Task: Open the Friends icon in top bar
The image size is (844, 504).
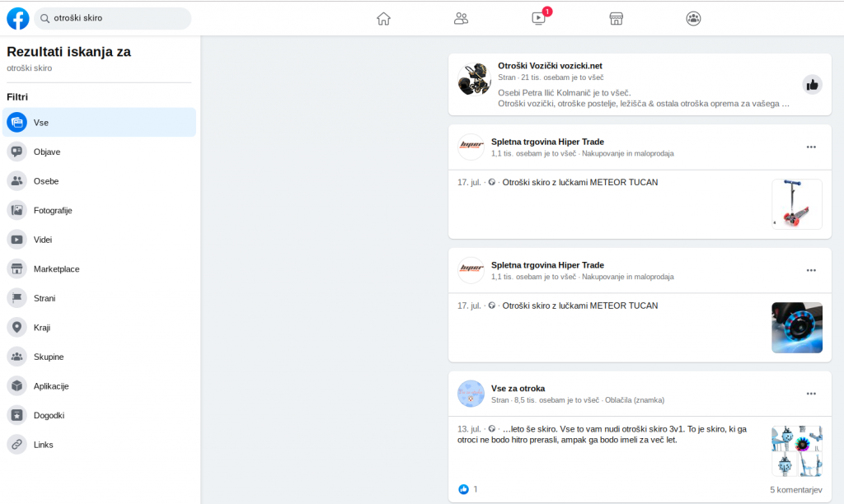Action: 461,19
